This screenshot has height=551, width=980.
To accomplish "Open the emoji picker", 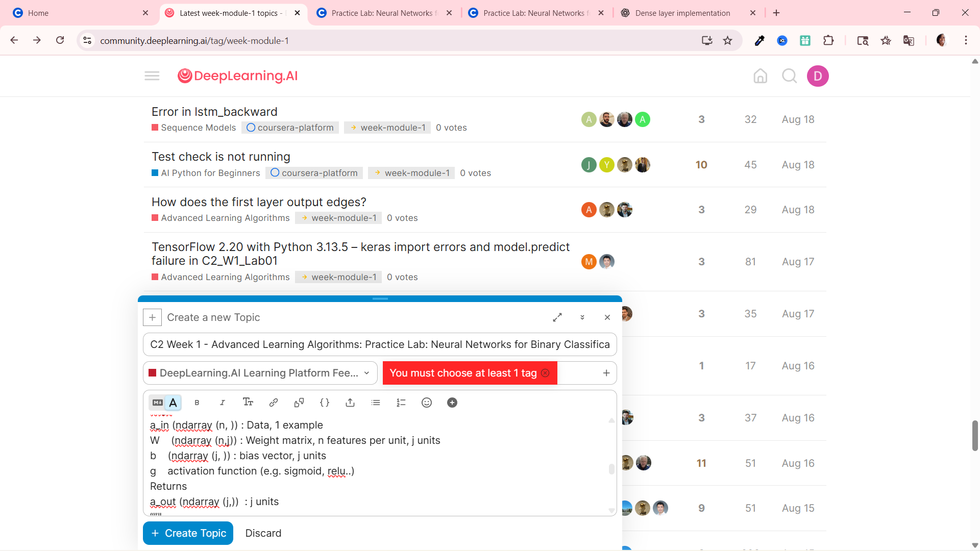I will 427,403.
